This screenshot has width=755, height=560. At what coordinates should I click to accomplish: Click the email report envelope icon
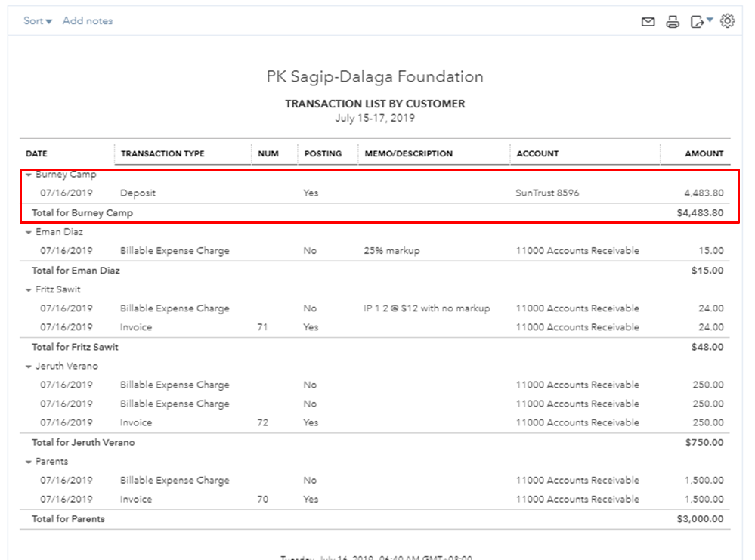click(648, 22)
